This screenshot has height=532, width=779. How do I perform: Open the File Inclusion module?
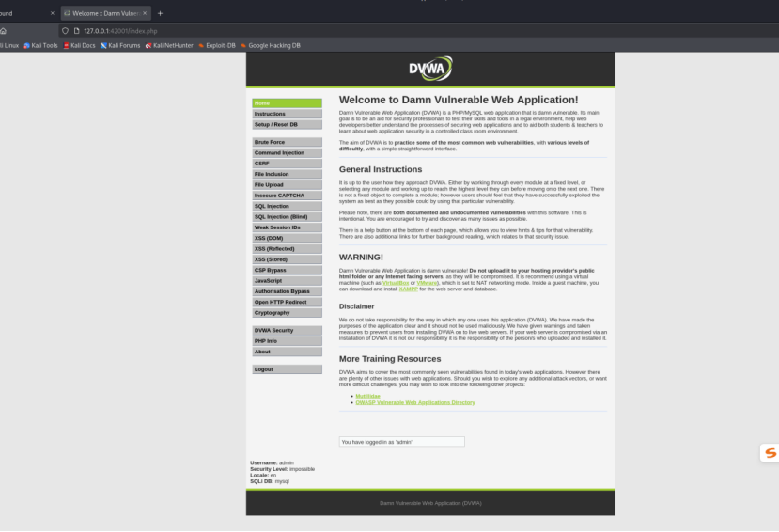click(288, 174)
